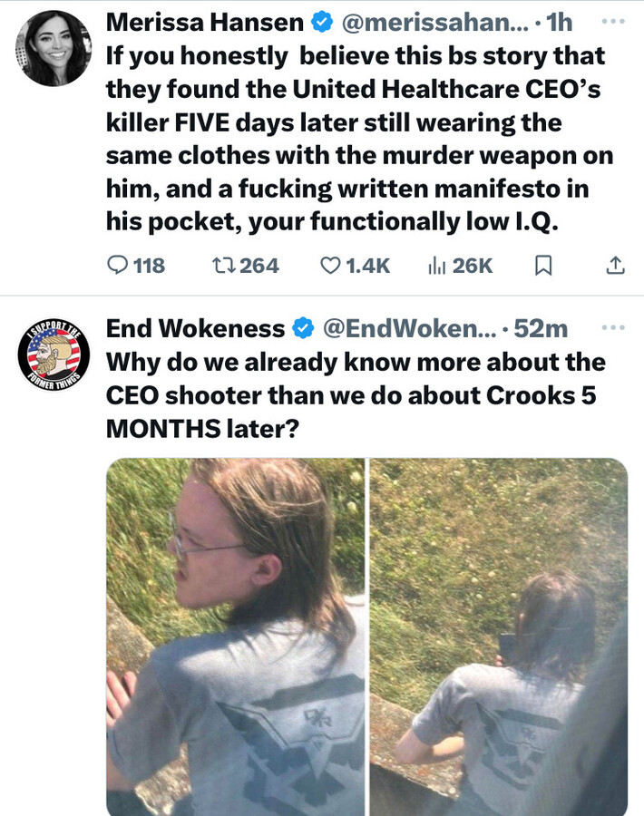Viewport: 644px width, 816px height.
Task: Open Merissa Hansen display name link
Action: click(205, 23)
